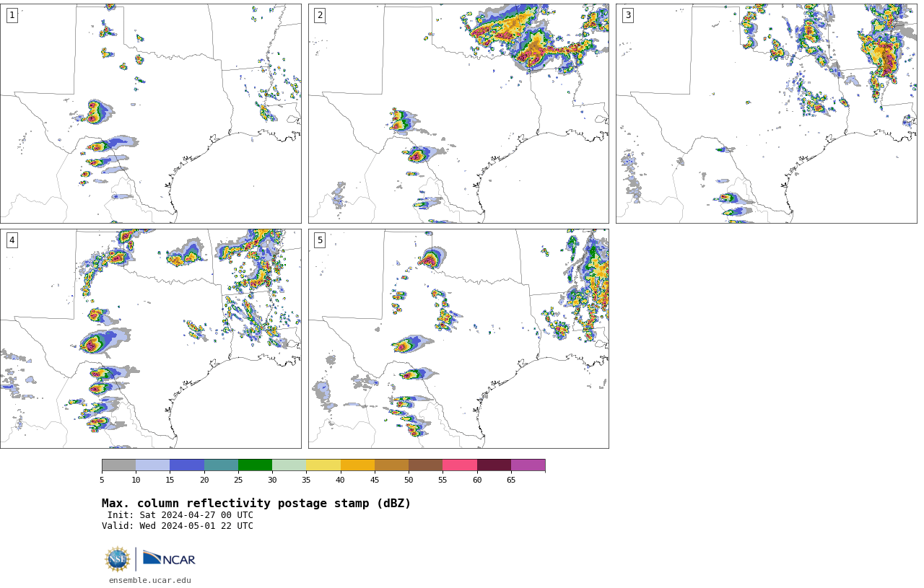Viewport: 924px width, 588px height.
Task: Click the colorbar tick label 45
Action: (x=375, y=480)
